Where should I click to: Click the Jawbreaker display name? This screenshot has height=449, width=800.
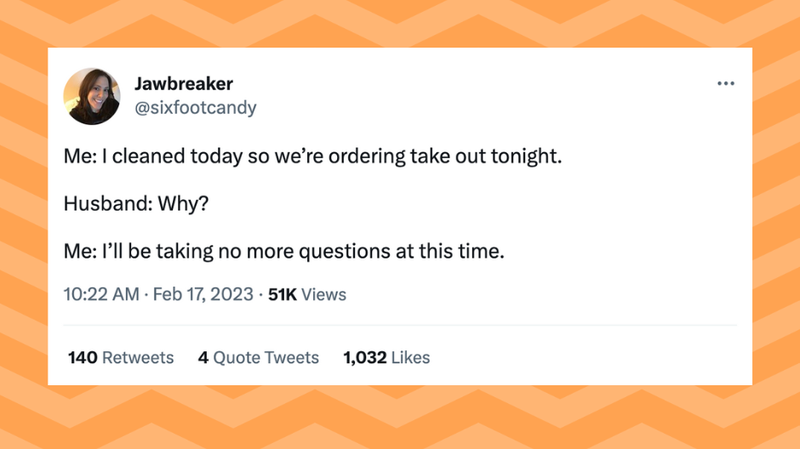(x=184, y=84)
